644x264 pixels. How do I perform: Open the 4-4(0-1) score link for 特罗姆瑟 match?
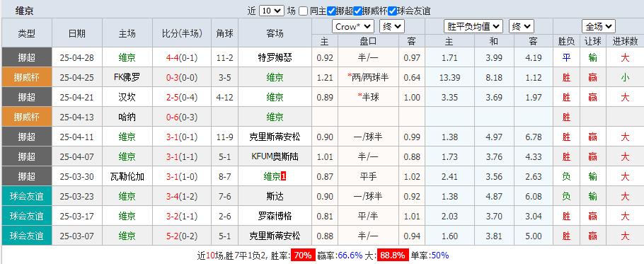pyautogui.click(x=182, y=58)
